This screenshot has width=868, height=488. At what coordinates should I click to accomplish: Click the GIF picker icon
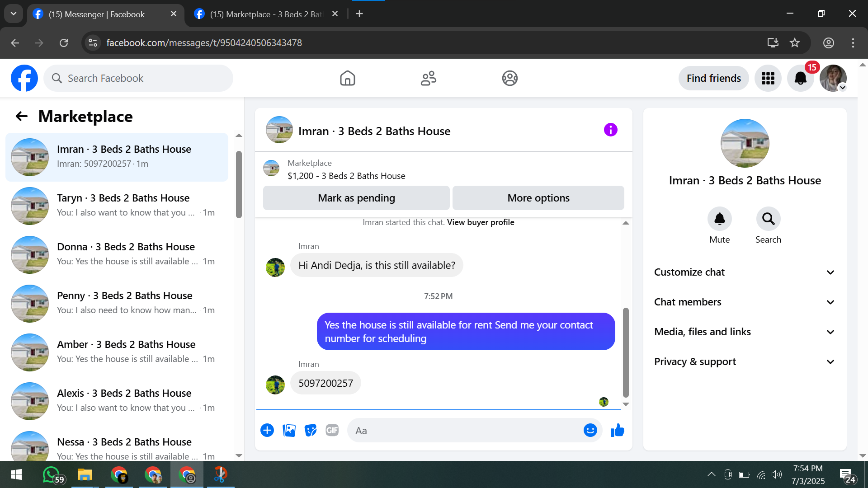pyautogui.click(x=332, y=431)
